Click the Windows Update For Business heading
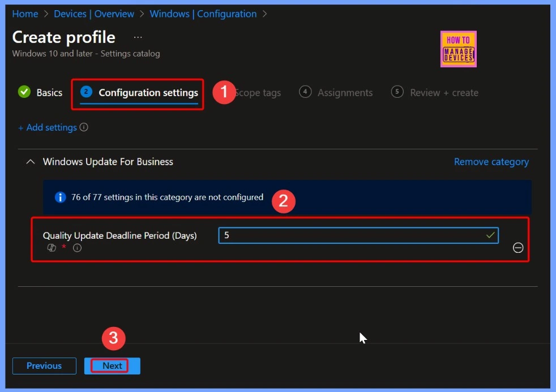 pos(108,162)
